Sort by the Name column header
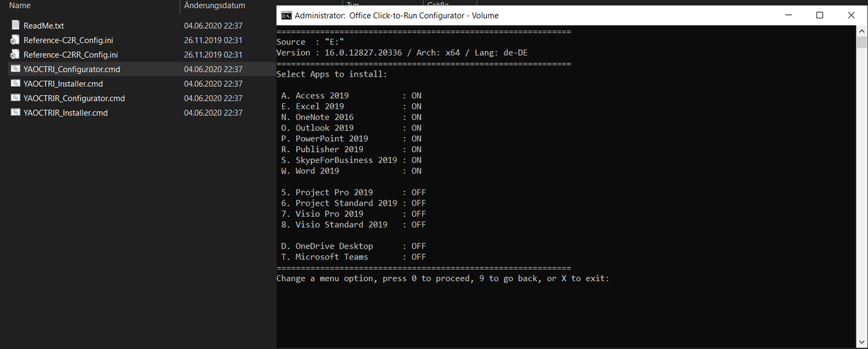The height and width of the screenshot is (349, 868). point(20,5)
